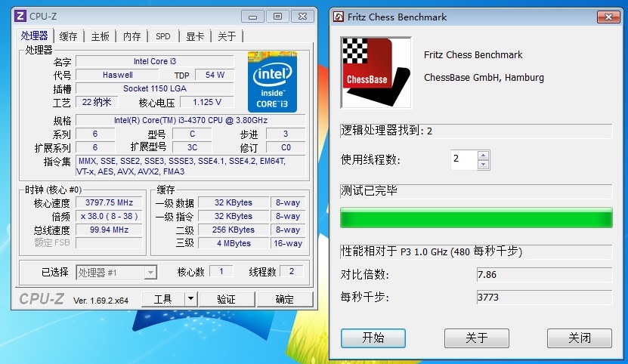Click the multiplier x 38.0 value
Viewport: 628px width, 364px height.
click(109, 216)
